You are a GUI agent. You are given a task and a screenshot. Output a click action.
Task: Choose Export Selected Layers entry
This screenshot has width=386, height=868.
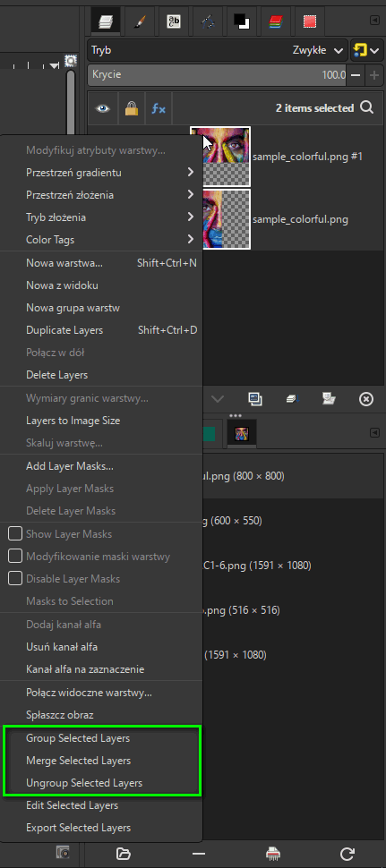click(101, 828)
